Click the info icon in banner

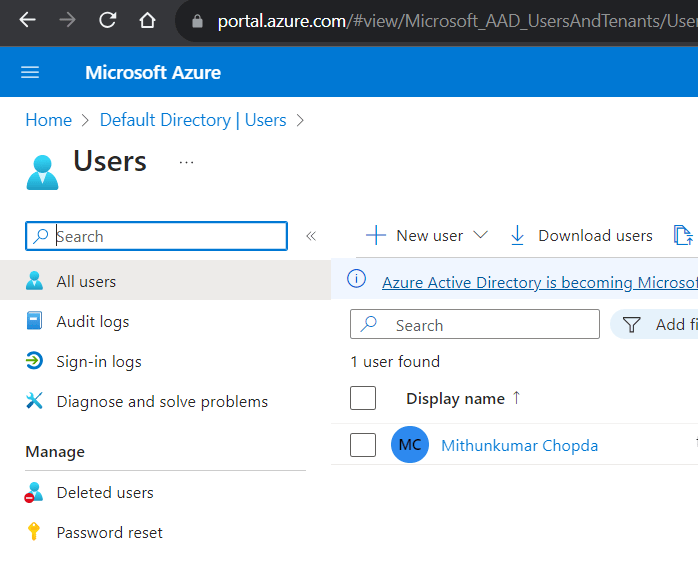point(357,282)
